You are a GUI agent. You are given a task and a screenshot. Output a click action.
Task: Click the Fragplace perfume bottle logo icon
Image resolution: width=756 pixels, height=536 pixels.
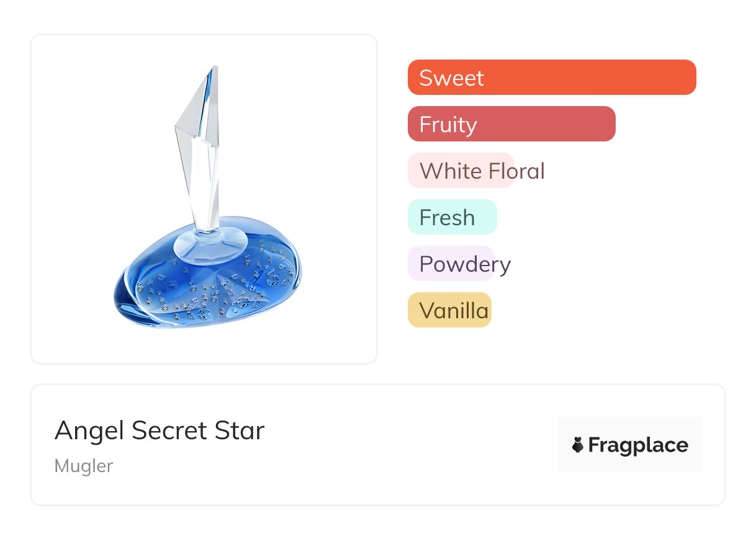[x=578, y=445]
